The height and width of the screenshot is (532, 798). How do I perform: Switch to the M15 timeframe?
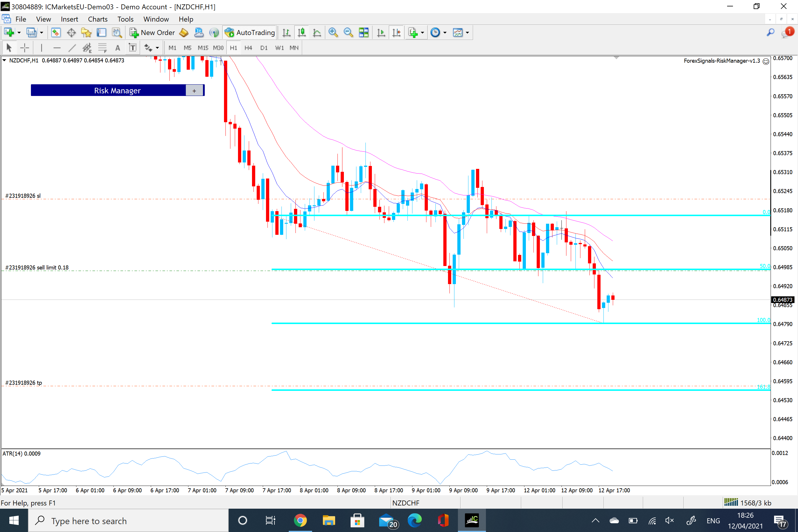(x=203, y=48)
